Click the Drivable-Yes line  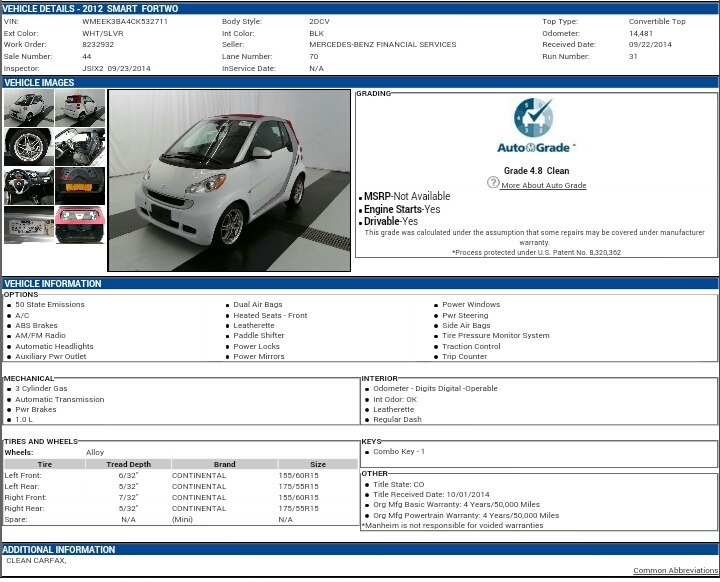391,221
